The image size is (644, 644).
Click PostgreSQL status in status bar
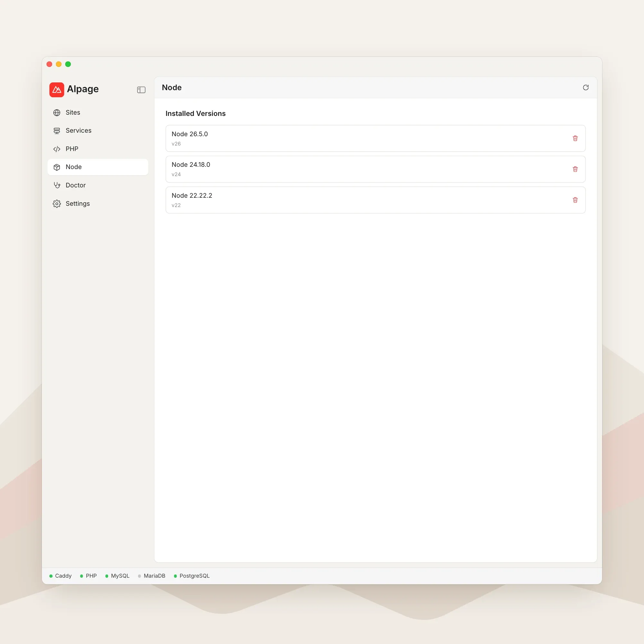[x=192, y=576]
